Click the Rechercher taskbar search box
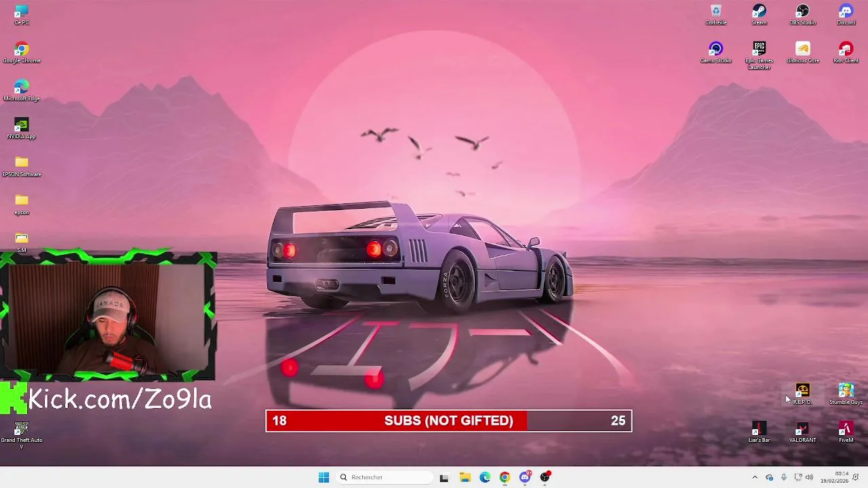 [x=384, y=477]
